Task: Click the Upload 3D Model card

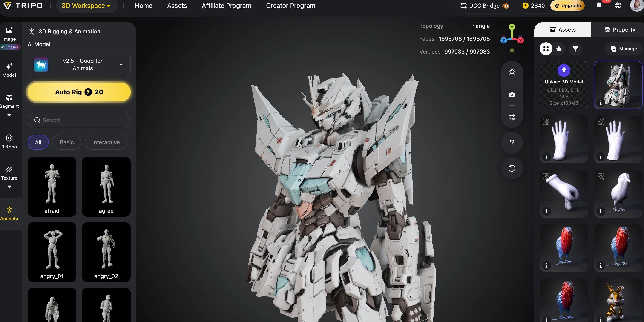Action: (564, 85)
